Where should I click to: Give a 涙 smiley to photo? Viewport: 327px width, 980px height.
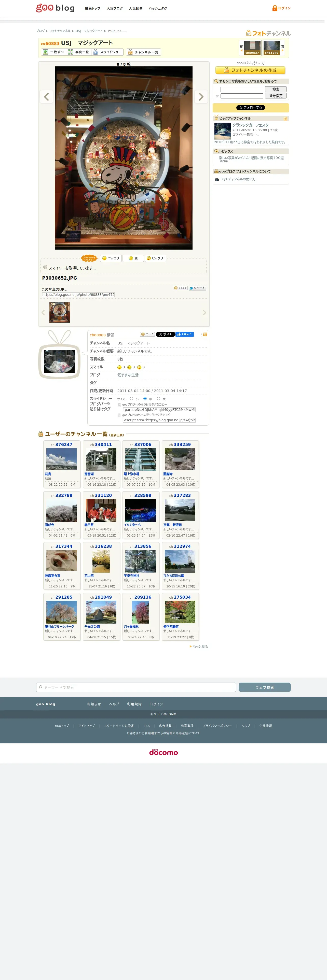coord(133,258)
